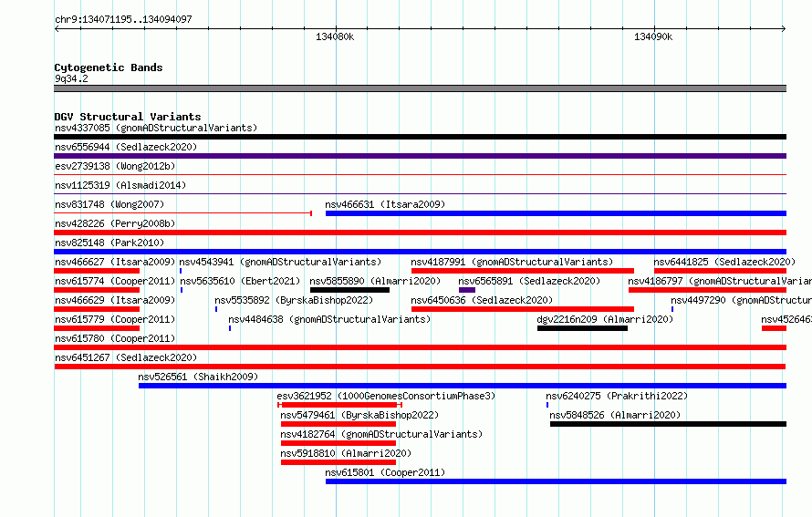Image resolution: width=812 pixels, height=517 pixels.
Task: Click nsv4484638 gnomADStructuralVariants label
Action: tap(329, 319)
